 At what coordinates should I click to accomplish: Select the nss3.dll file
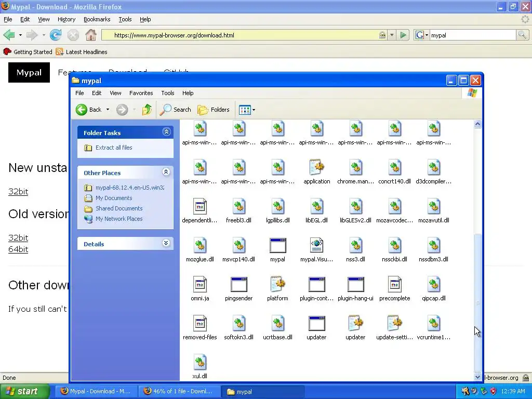tap(355, 250)
